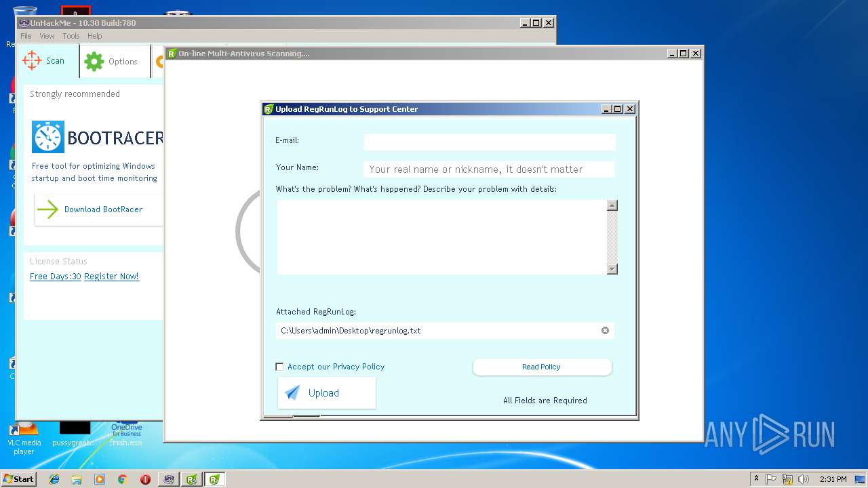Open the File menu in UnHackMe
The width and height of the screenshot is (868, 488).
click(x=26, y=36)
